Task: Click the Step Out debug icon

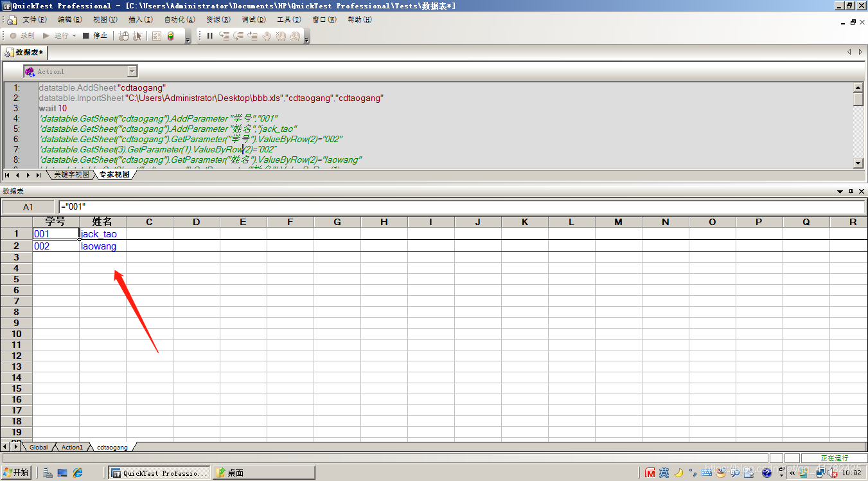Action: coord(252,36)
